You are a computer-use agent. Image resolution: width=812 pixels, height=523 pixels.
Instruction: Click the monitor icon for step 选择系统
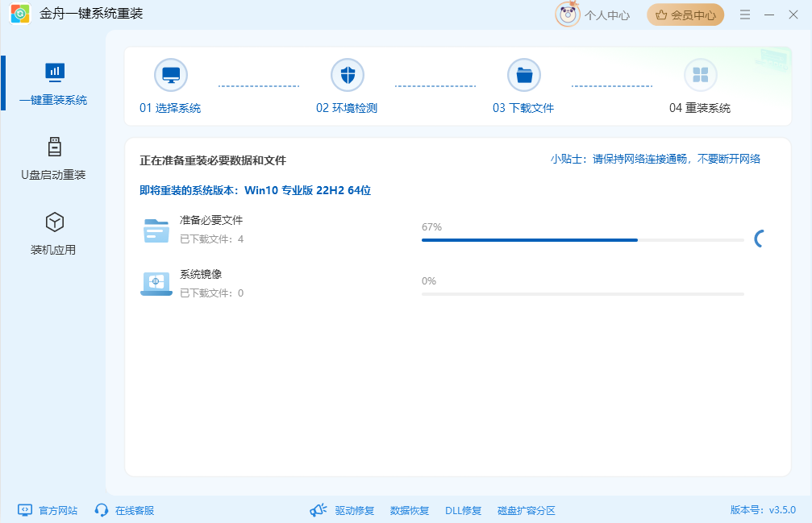(x=170, y=73)
